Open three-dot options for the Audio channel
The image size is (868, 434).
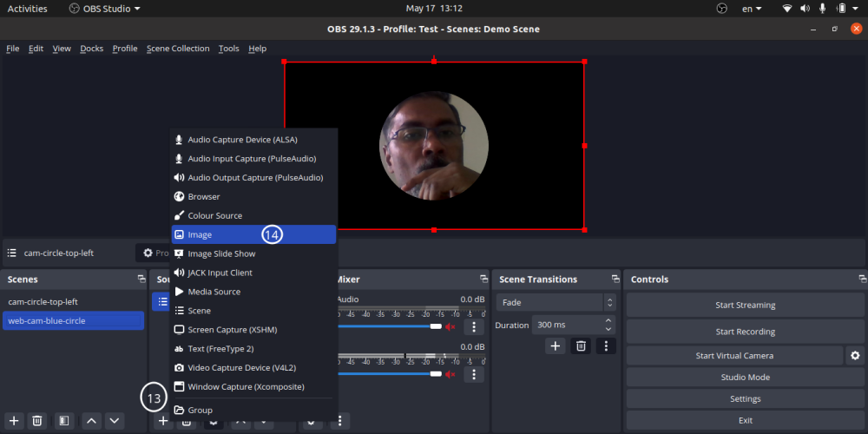coord(474,326)
